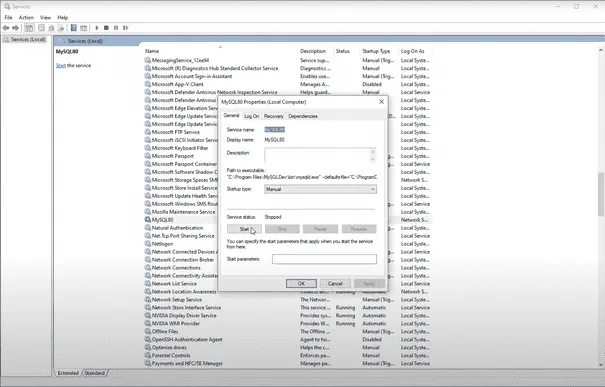Image resolution: width=605 pixels, height=387 pixels.
Task: Sort by the Startup Type column header
Action: [x=379, y=51]
